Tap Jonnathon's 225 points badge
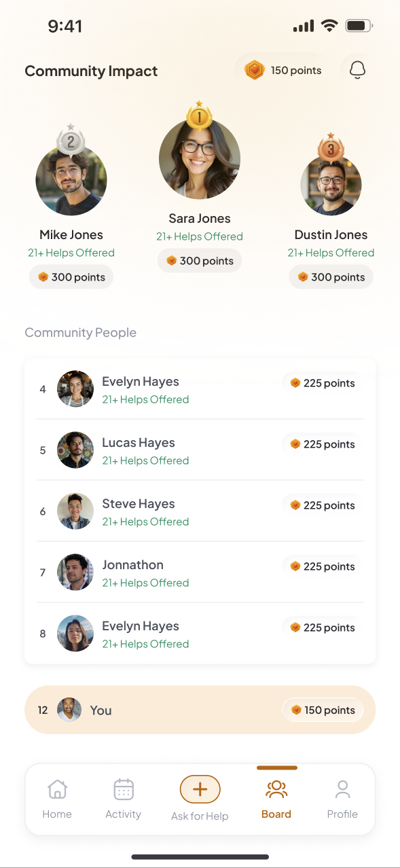Screen dimensions: 400x868 [x=323, y=566]
